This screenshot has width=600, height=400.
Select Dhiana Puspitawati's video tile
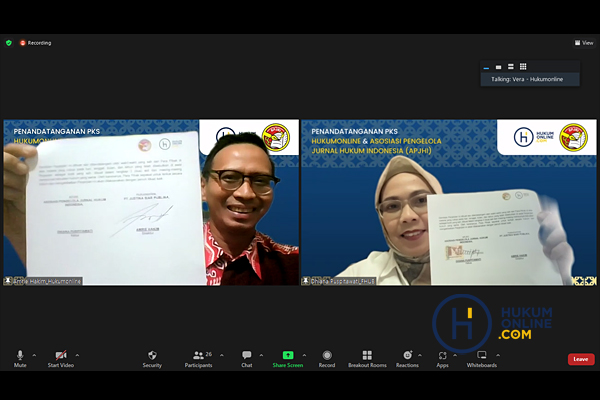pyautogui.click(x=449, y=202)
